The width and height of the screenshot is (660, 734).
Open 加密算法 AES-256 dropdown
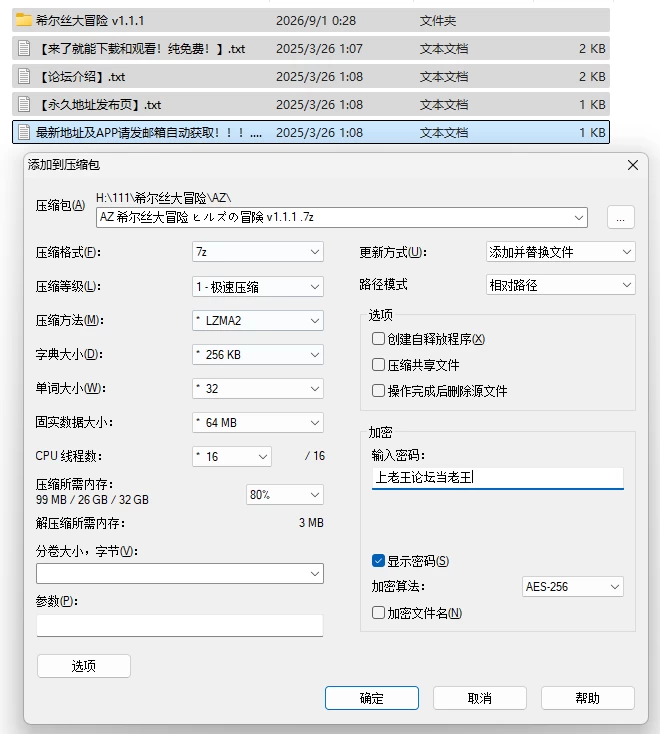pyautogui.click(x=572, y=587)
